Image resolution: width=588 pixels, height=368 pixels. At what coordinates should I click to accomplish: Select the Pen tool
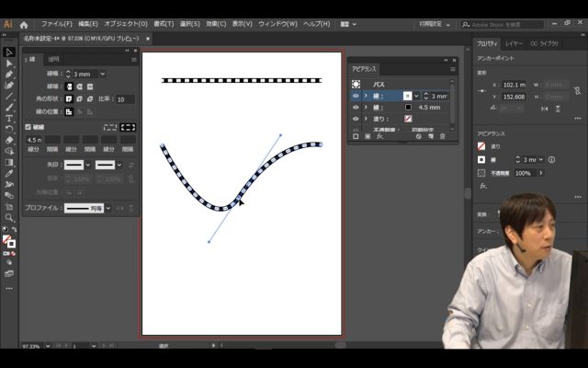9,75
